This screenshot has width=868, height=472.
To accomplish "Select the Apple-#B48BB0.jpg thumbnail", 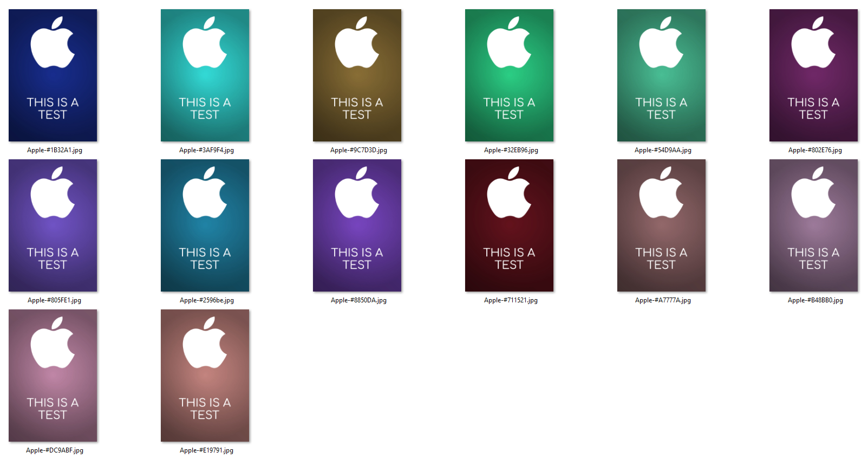I will 813,225.
